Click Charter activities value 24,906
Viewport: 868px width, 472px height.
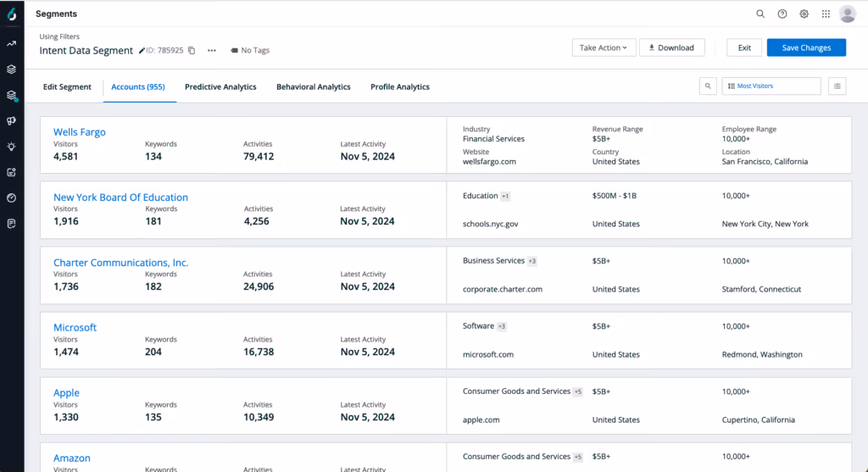pyautogui.click(x=259, y=286)
